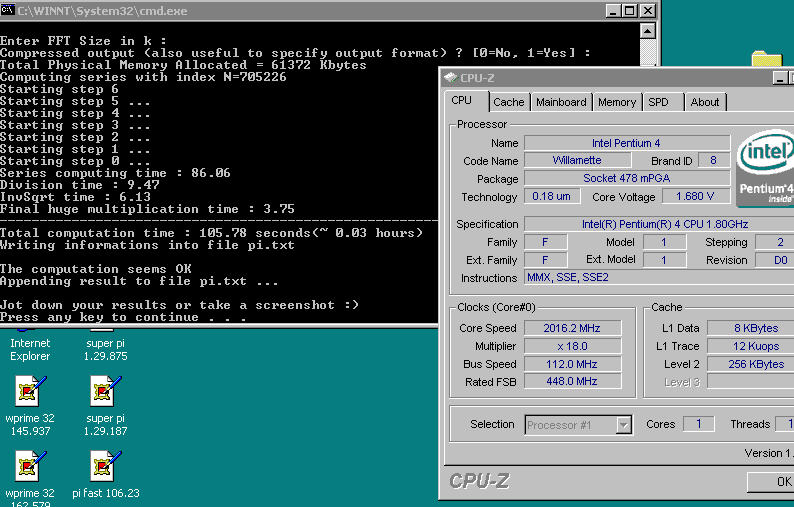Click the Series computing time 86.06 line

(x=115, y=173)
